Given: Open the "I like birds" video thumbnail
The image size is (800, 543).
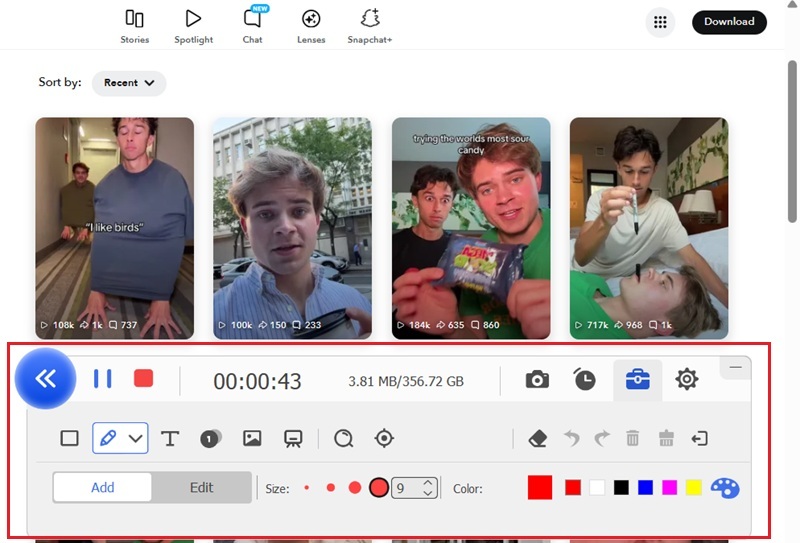Looking at the screenshot, I should (115, 228).
